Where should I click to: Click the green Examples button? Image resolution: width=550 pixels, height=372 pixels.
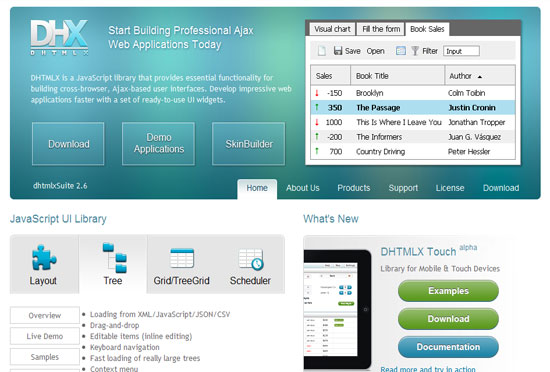[448, 291]
